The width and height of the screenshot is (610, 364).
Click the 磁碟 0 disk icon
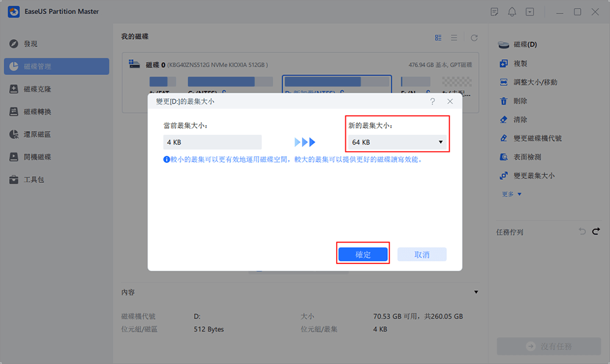coord(134,64)
